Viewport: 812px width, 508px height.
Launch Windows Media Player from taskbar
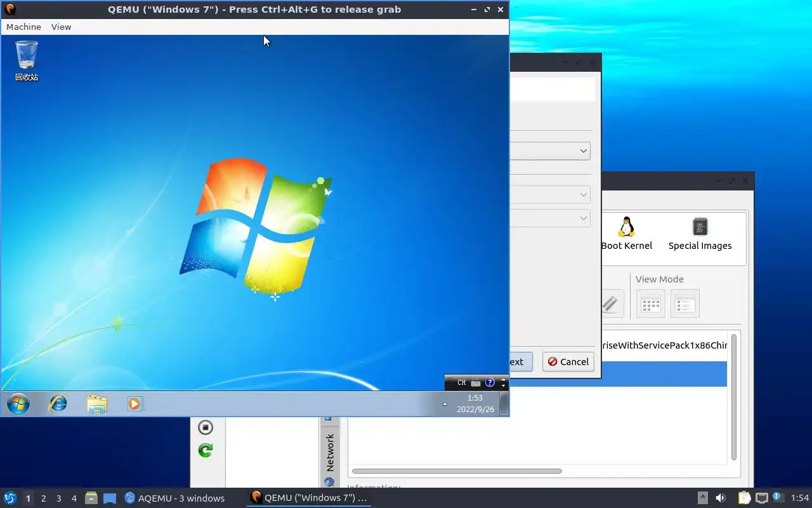(x=135, y=403)
